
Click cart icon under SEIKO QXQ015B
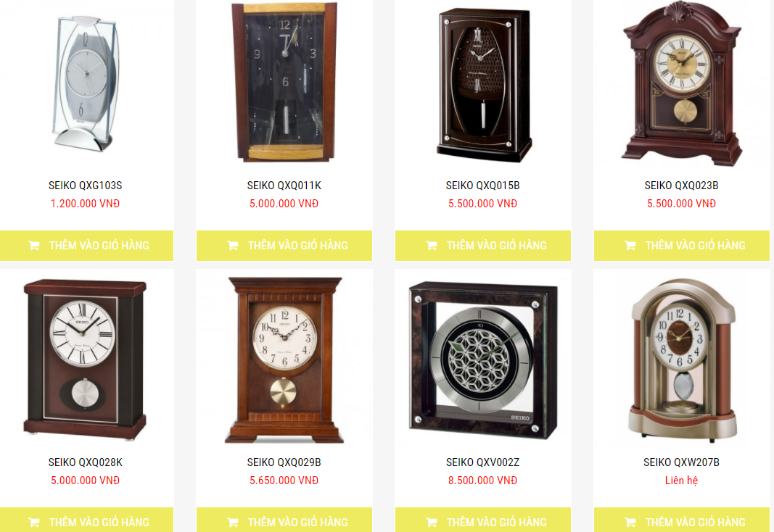pos(432,246)
